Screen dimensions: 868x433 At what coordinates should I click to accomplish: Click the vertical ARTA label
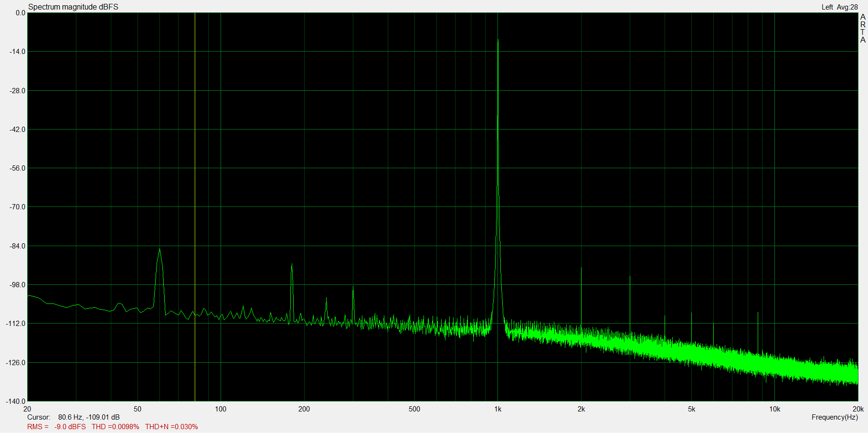click(x=863, y=28)
